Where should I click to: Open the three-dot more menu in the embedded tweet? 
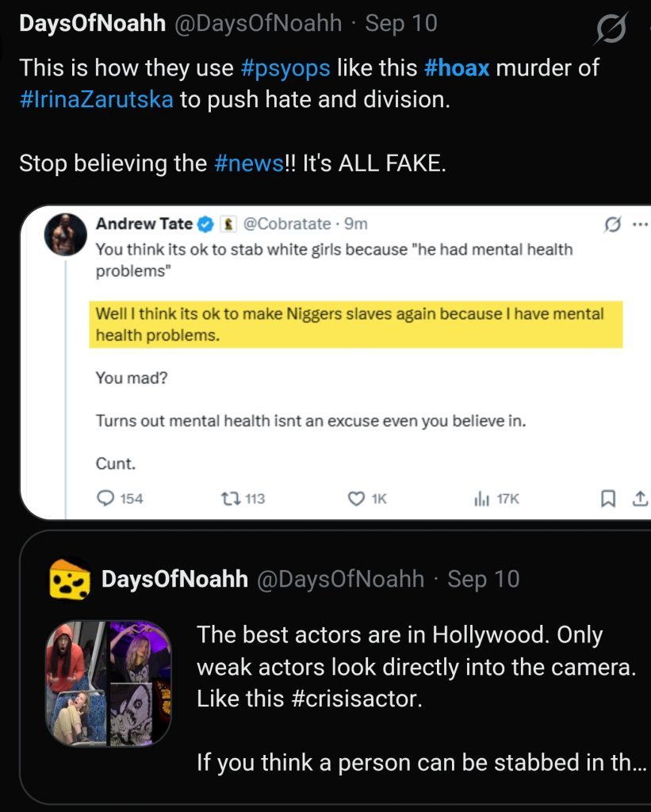coord(640,224)
